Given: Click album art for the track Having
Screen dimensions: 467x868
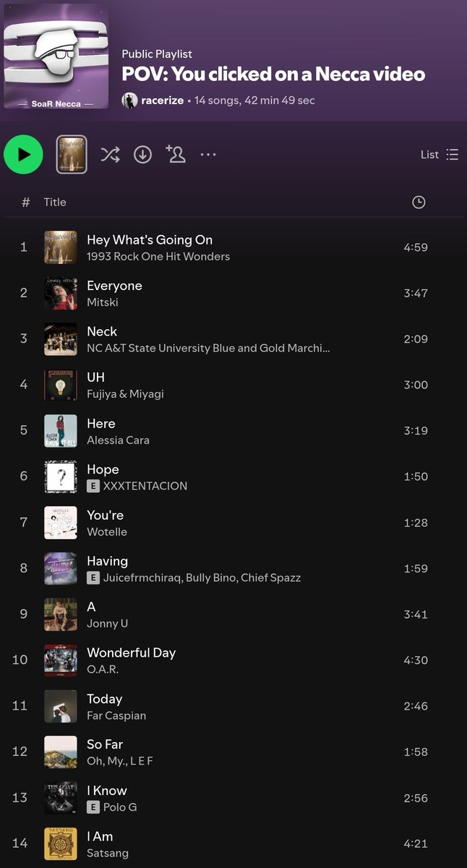Looking at the screenshot, I should coord(61,569).
